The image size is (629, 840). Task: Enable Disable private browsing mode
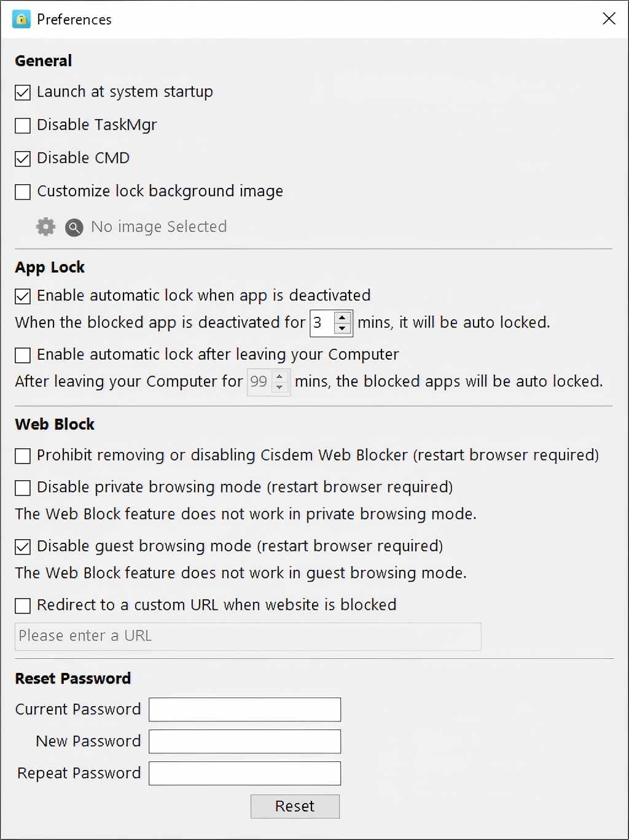[23, 488]
